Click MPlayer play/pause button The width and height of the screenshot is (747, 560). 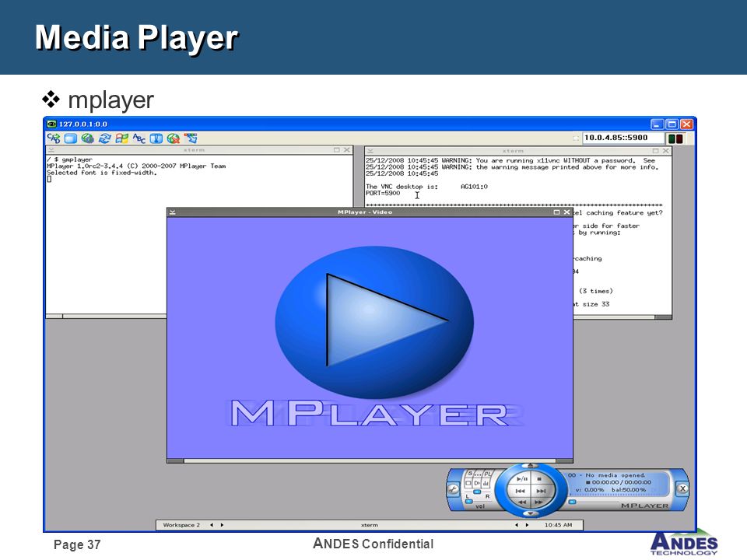coord(522,479)
